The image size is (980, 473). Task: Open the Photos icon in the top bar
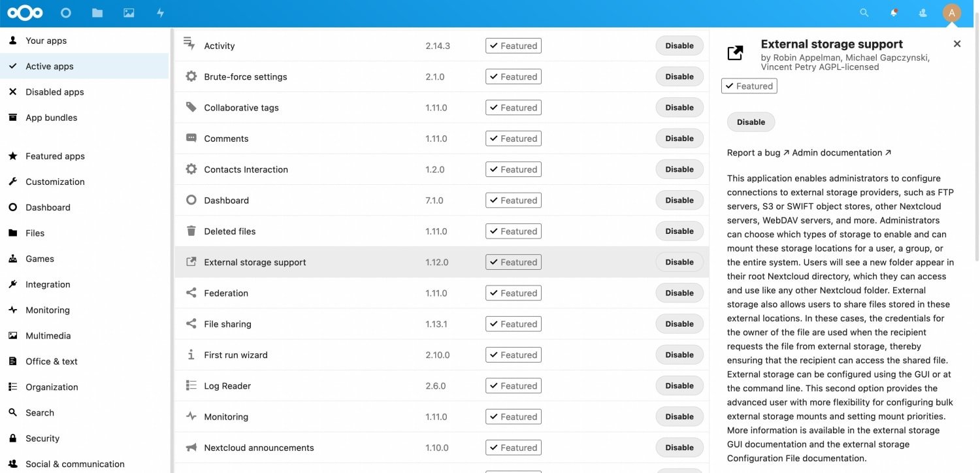(129, 12)
